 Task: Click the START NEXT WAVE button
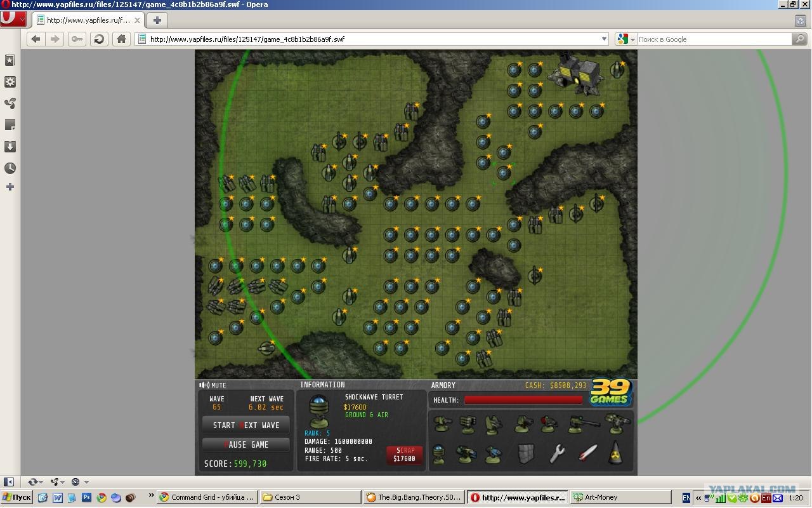[x=246, y=425]
